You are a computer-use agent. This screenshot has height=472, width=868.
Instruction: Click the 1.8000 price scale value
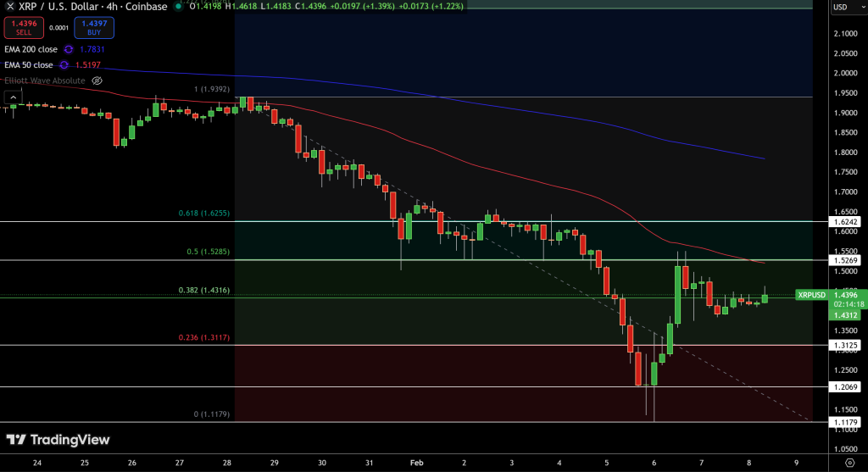[845, 153]
